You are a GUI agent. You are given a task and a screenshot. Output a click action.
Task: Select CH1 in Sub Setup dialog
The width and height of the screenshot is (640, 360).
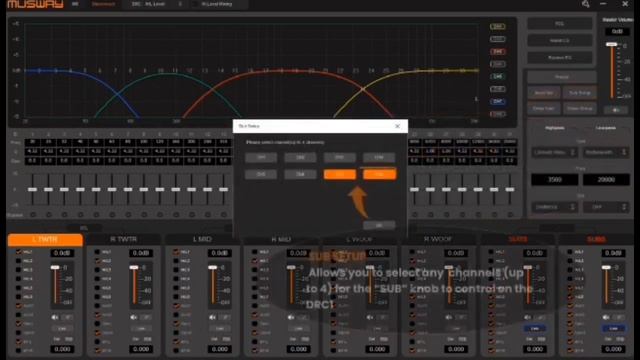261,157
